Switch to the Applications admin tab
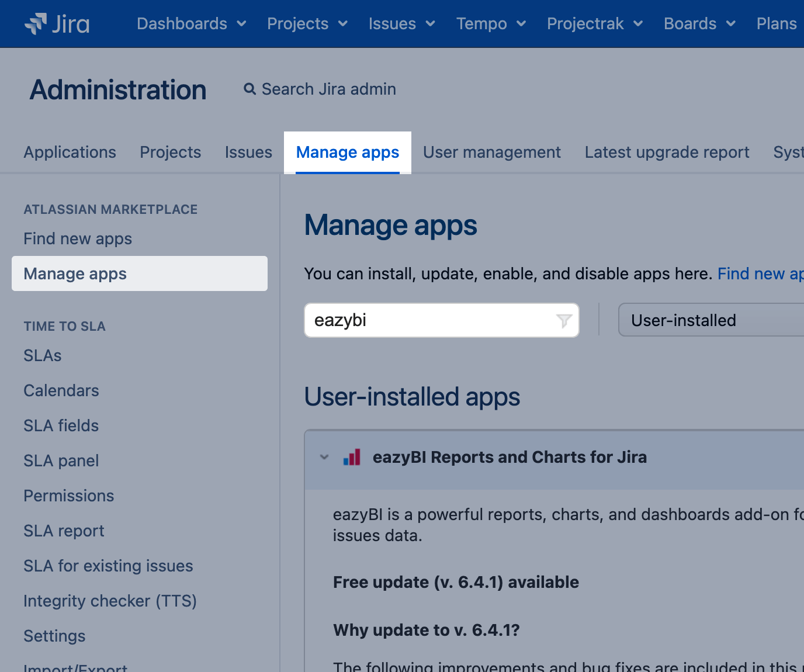 click(70, 153)
